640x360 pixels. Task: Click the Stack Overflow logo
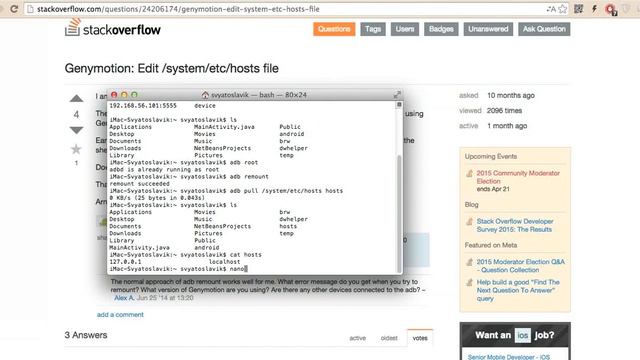click(x=113, y=27)
